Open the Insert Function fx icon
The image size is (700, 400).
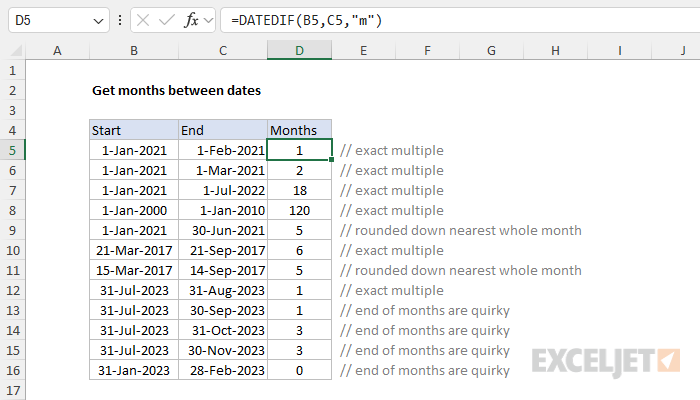tap(191, 21)
